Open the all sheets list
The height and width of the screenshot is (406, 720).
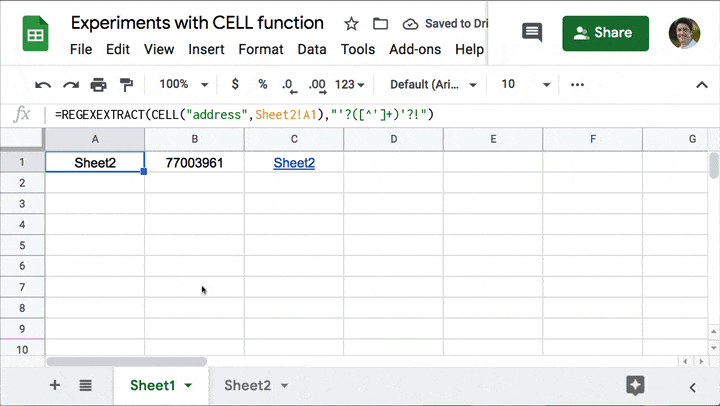point(86,385)
